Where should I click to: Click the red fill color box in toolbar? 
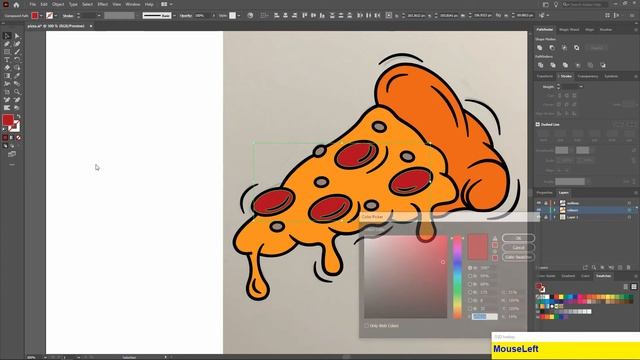coord(8,120)
